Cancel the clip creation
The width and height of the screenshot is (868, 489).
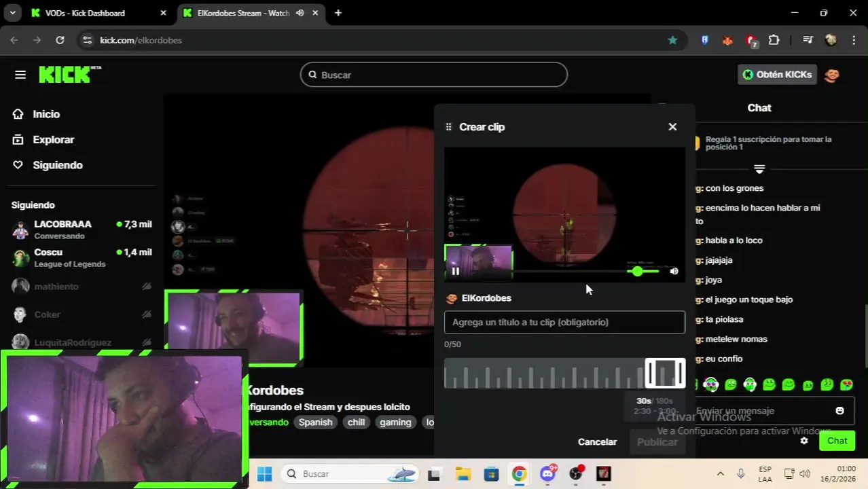tap(597, 442)
